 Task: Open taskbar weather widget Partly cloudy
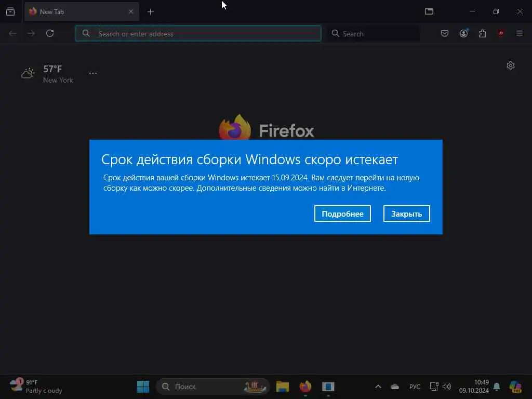[36, 386]
